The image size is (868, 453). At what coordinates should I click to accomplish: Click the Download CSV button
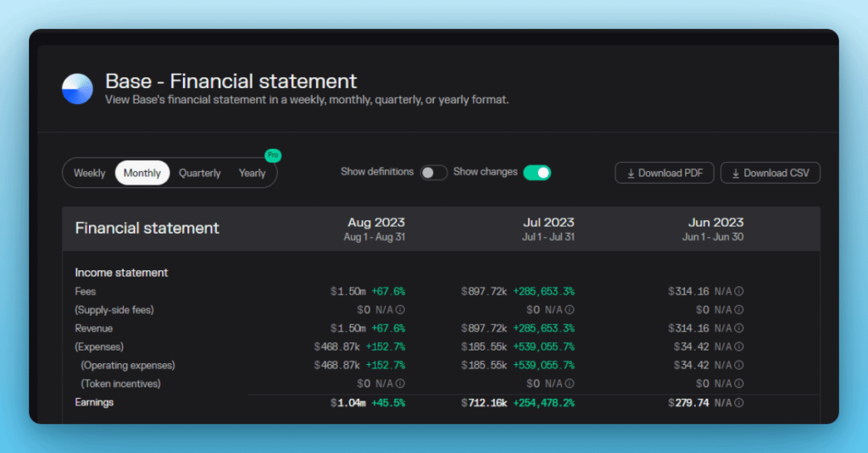tap(770, 174)
